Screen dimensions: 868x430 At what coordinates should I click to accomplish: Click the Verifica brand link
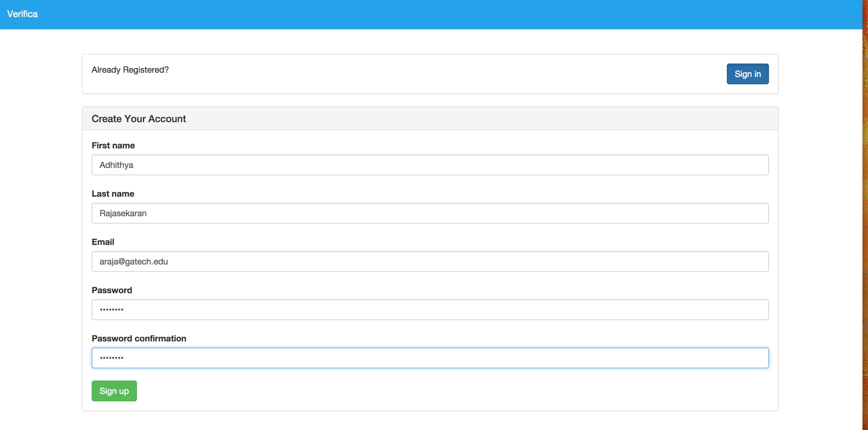(22, 14)
